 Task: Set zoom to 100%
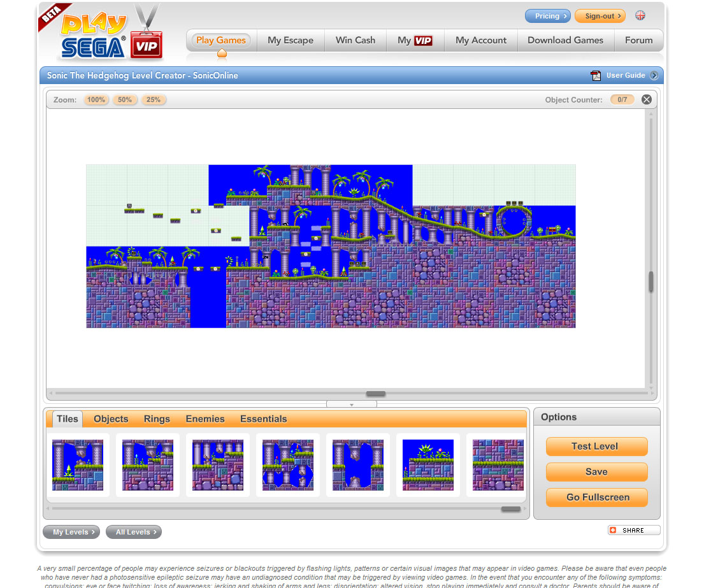coord(96,99)
